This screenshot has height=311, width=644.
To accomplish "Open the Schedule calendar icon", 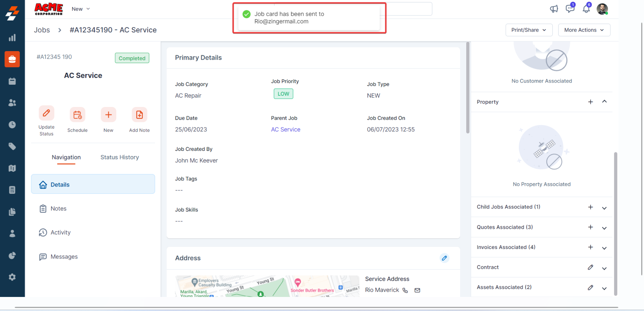I will point(78,115).
